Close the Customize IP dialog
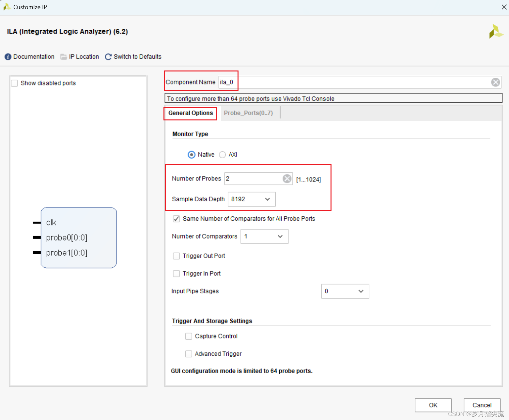The height and width of the screenshot is (420, 509). [504, 7]
